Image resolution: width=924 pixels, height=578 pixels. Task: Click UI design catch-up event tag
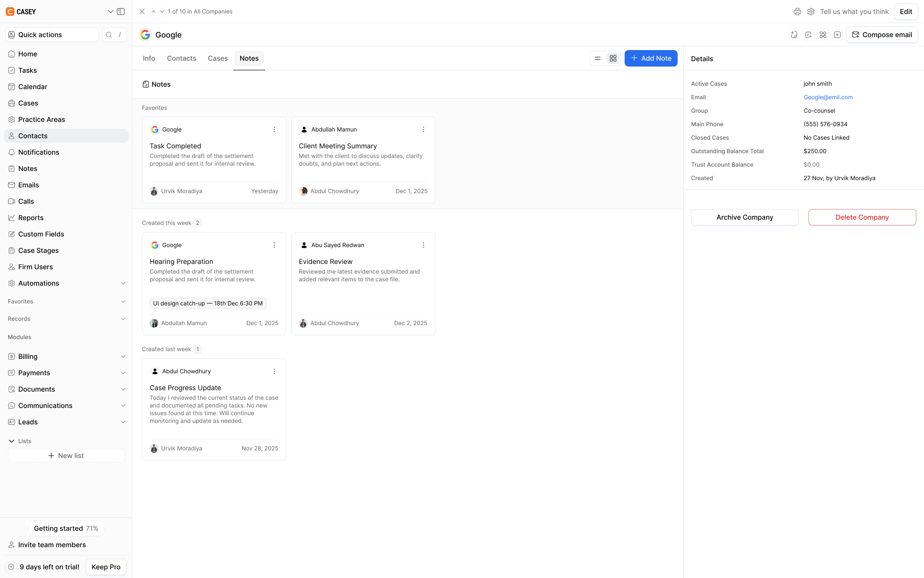point(208,303)
